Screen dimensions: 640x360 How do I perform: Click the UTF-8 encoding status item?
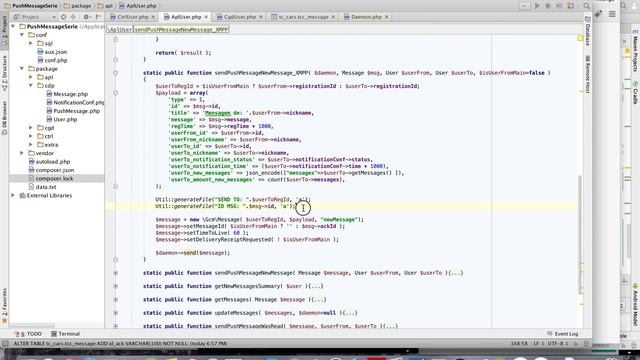point(558,344)
